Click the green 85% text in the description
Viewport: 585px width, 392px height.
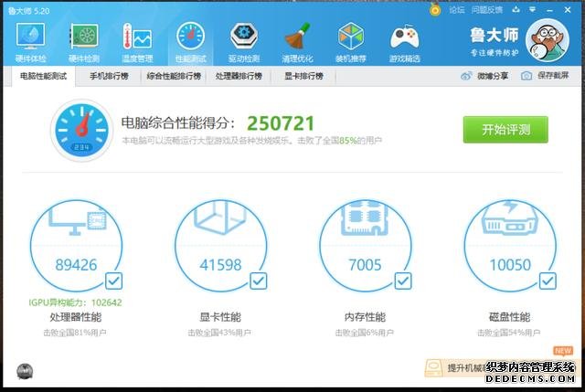pos(348,141)
